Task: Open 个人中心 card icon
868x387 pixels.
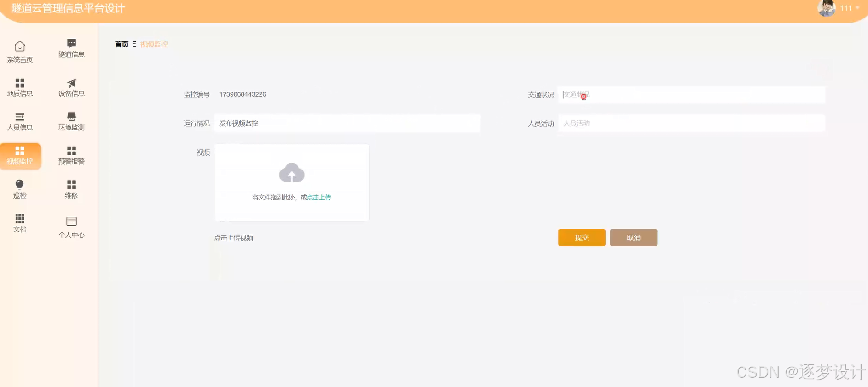Action: [71, 221]
